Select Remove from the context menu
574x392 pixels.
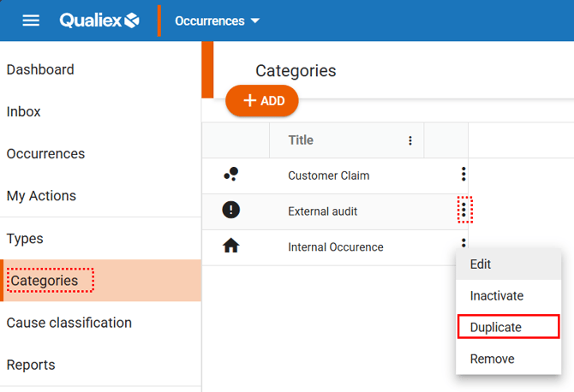click(492, 359)
